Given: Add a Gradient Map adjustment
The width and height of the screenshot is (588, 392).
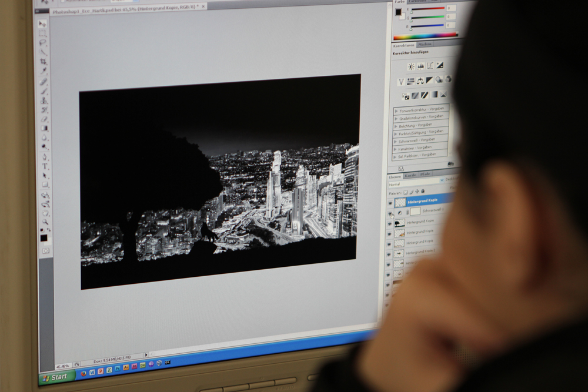Looking at the screenshot, I should point(434,95).
